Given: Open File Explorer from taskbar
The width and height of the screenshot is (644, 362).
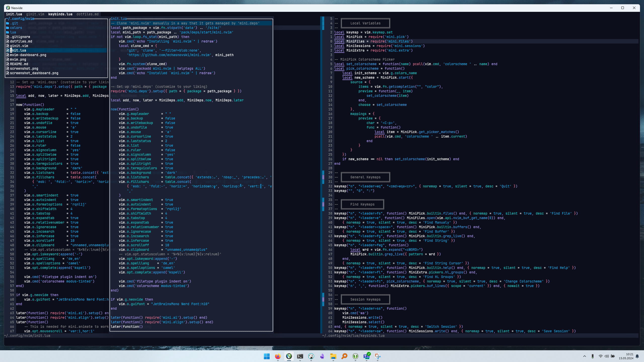Looking at the screenshot, I should pos(333,356).
